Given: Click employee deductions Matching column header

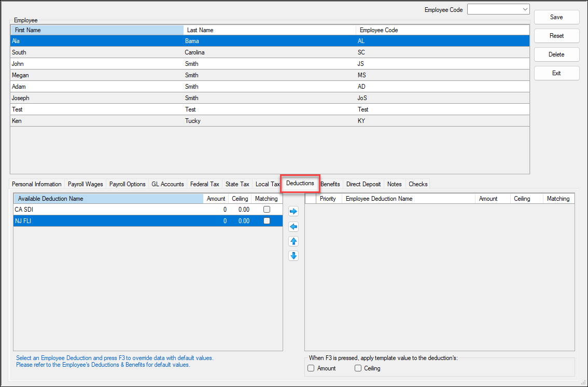Looking at the screenshot, I should 558,199.
